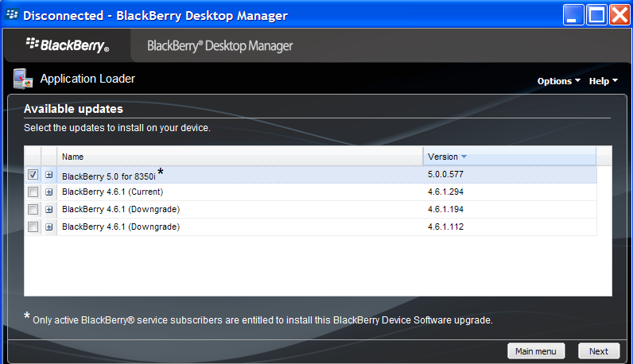Minimize the Desktop Manager window
The image size is (633, 364).
(x=573, y=15)
